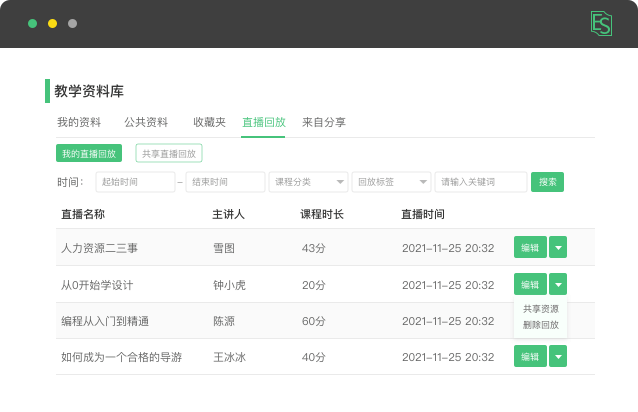Click the 结束时间 date field
The image size is (638, 412).
225,182
